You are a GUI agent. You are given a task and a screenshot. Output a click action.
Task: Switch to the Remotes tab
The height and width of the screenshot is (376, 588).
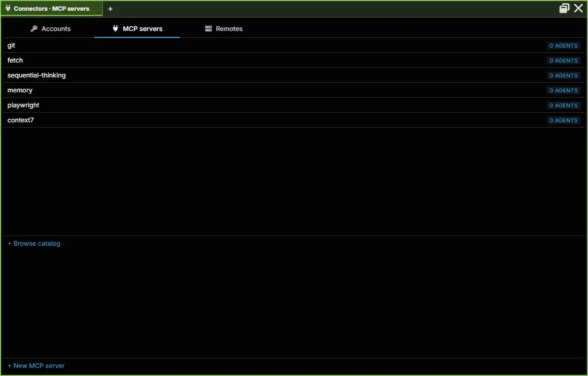tap(224, 29)
